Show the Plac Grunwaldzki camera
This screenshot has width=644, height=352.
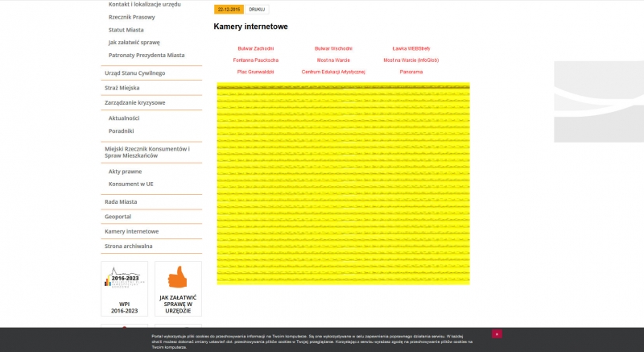(x=255, y=72)
